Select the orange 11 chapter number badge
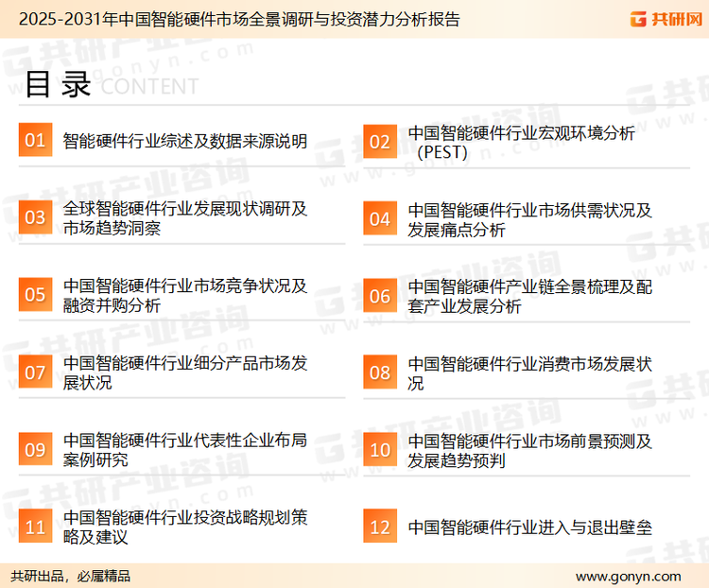The width and height of the screenshot is (709, 588). tap(35, 526)
